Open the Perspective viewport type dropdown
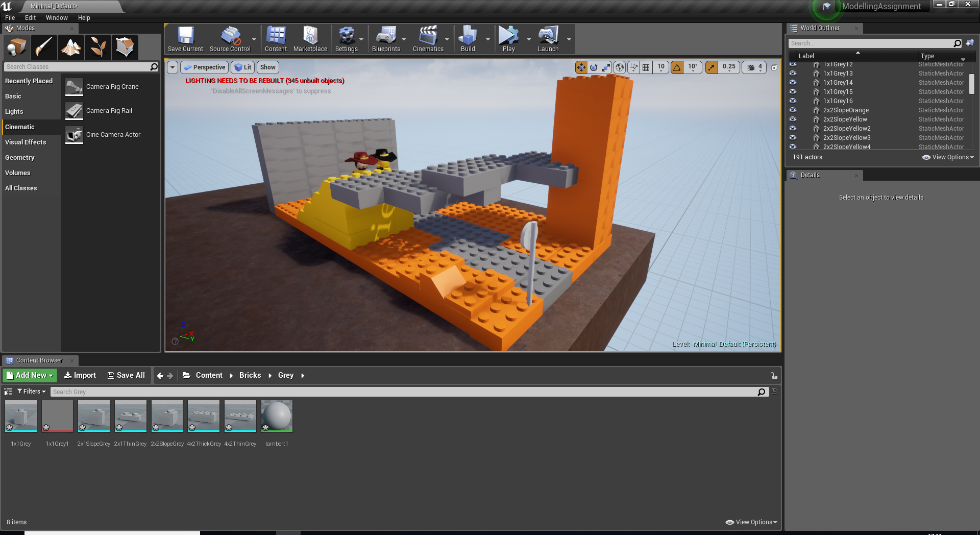 pyautogui.click(x=204, y=67)
